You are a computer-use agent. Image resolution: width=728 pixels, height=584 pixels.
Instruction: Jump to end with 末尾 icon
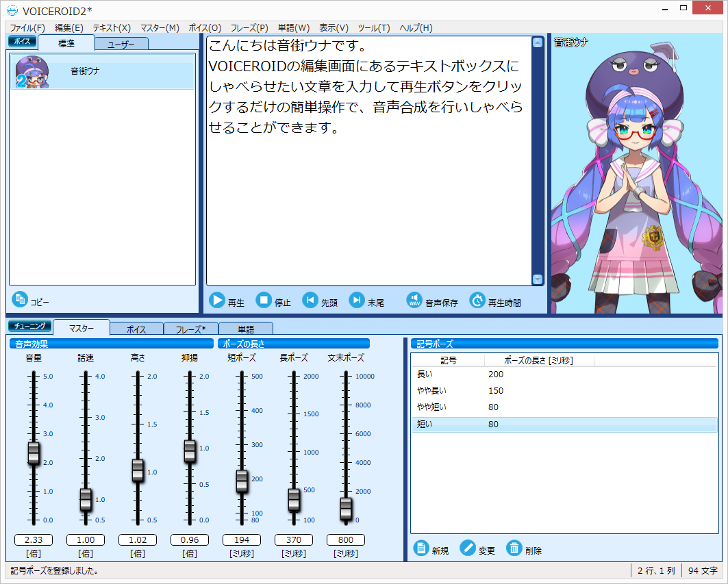(x=357, y=301)
